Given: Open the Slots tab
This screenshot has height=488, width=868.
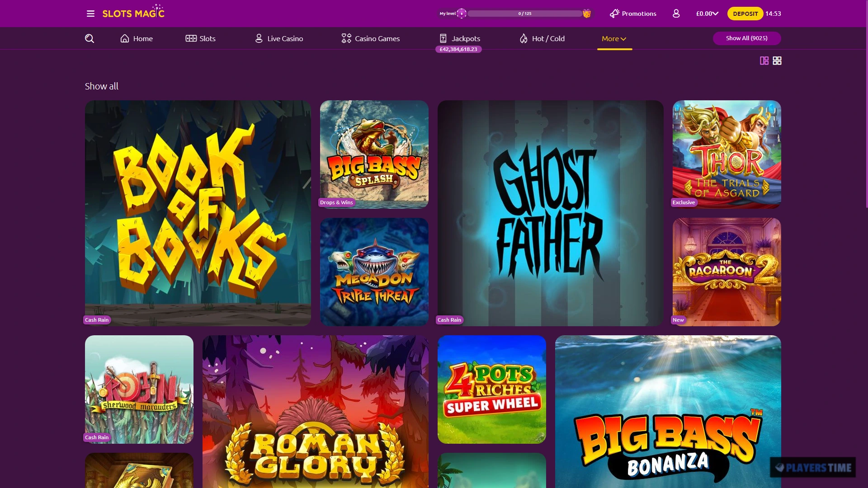Looking at the screenshot, I should (x=201, y=38).
